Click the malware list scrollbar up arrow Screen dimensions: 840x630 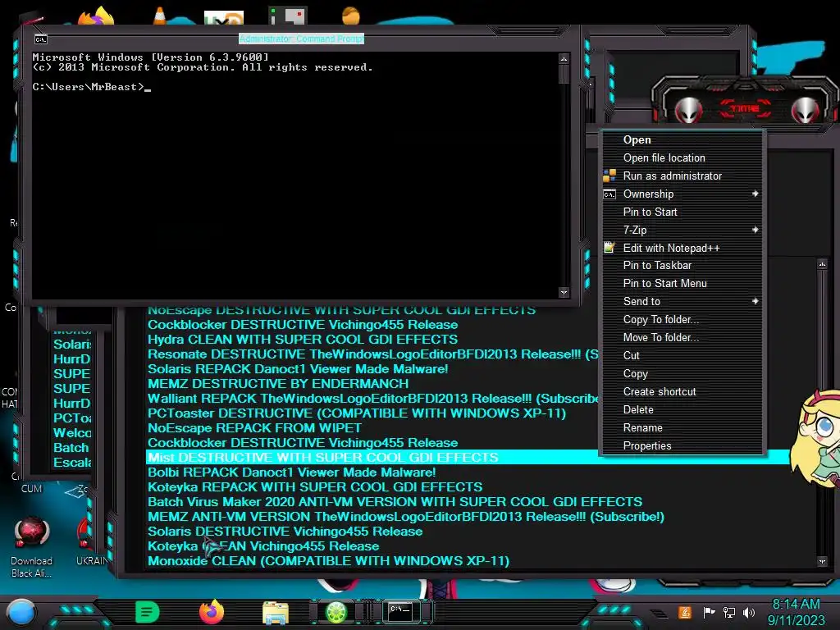point(822,264)
